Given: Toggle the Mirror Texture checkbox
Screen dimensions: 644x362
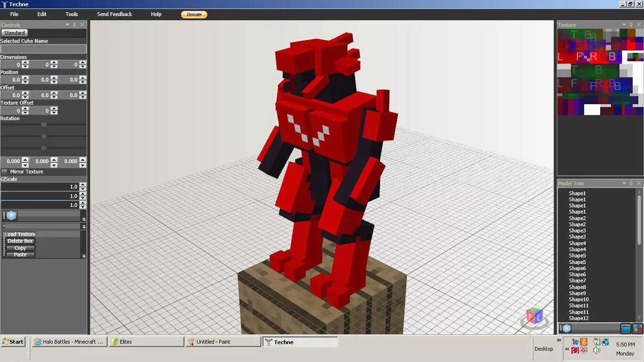Looking at the screenshot, I should pos(4,172).
